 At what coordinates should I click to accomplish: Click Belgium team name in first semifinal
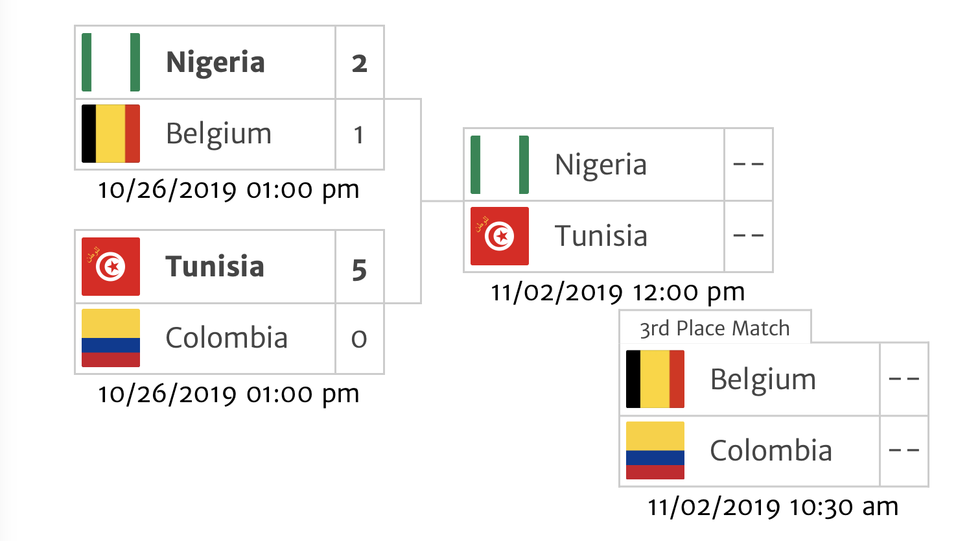pyautogui.click(x=218, y=135)
